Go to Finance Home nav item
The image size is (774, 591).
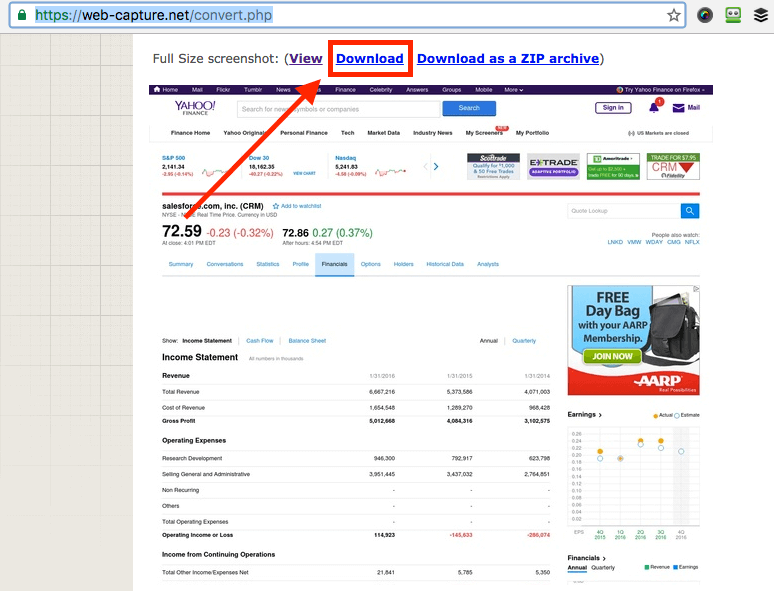tap(190, 133)
